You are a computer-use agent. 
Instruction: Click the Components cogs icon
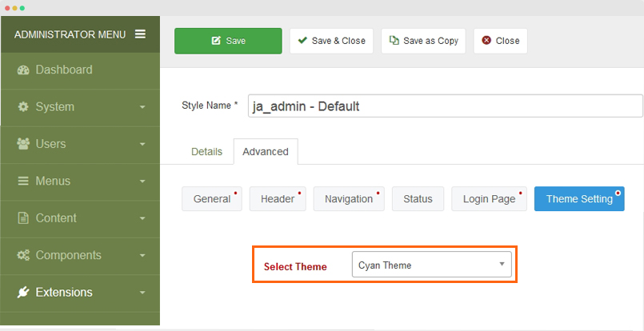click(x=23, y=255)
